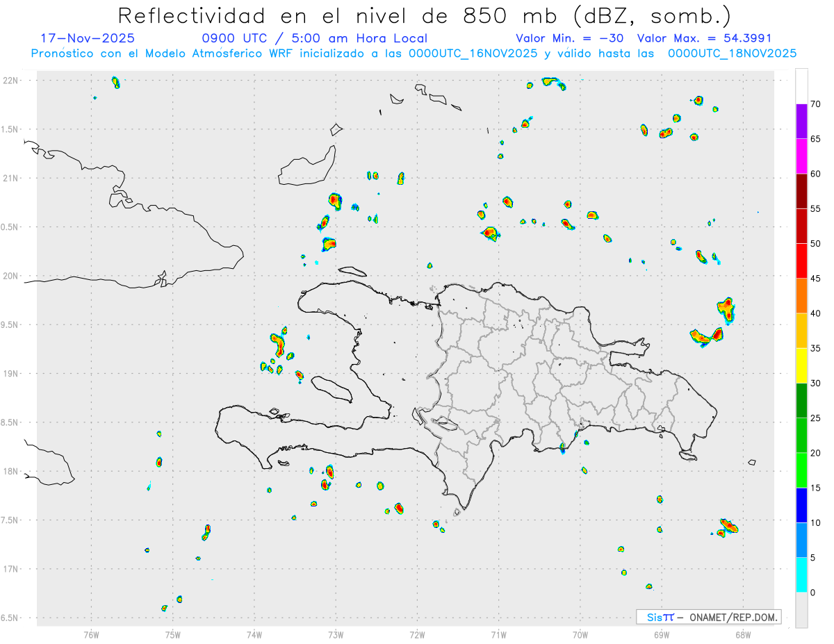Click the colorbar label "0"
834x644 pixels.
[812, 593]
